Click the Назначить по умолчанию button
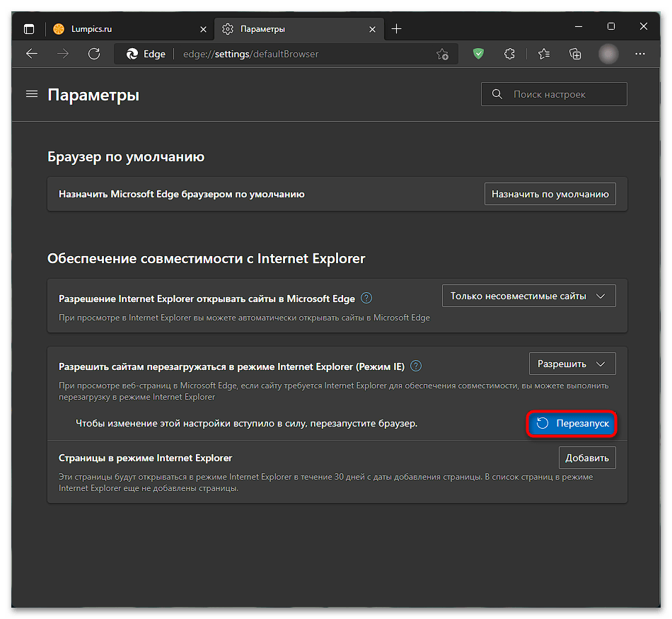The width and height of the screenshot is (672, 619). (x=550, y=194)
